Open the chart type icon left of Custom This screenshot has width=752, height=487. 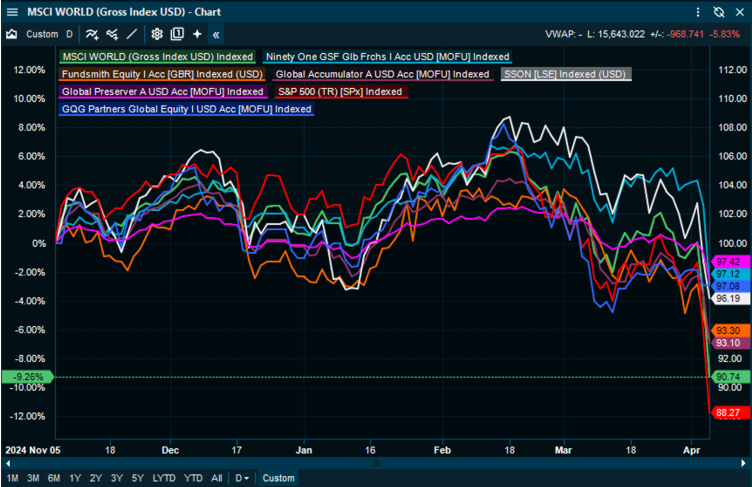click(x=12, y=34)
